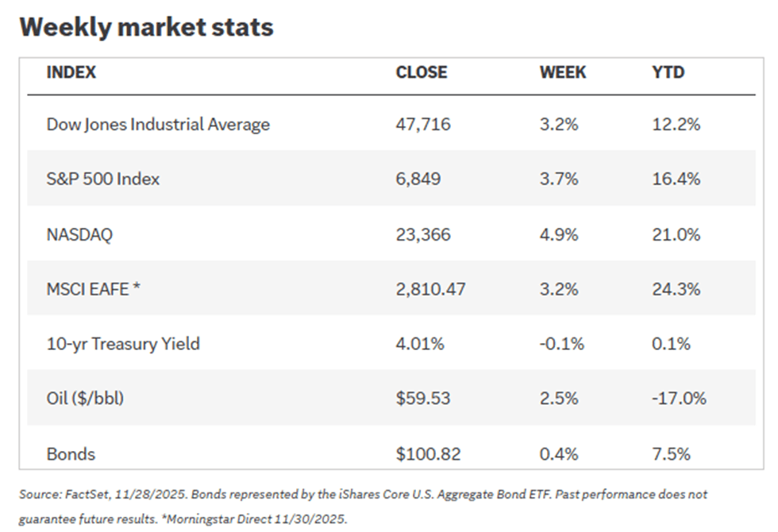Image resolution: width=778 pixels, height=532 pixels.
Task: Click the Weekly market stats heading
Action: [x=146, y=27]
